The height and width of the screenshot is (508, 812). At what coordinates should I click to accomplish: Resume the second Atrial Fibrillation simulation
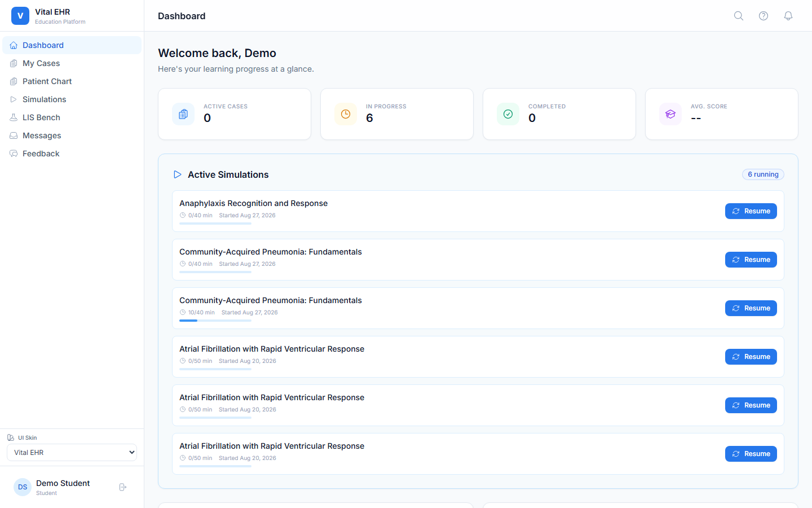(751, 405)
